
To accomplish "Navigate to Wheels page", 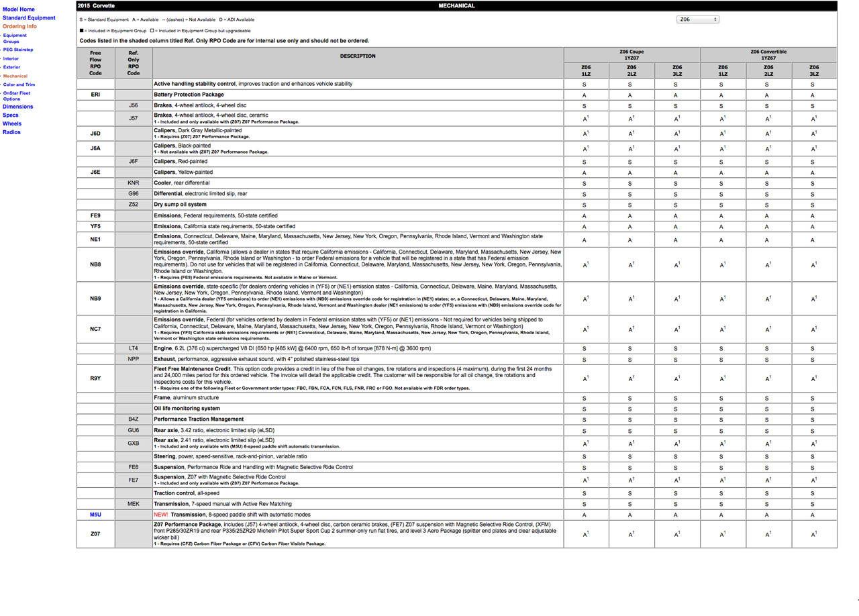I will (x=12, y=123).
